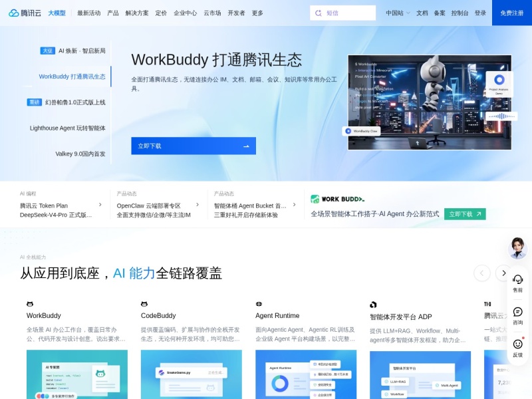Click the 登录 login link
The image size is (532, 399).
click(480, 13)
